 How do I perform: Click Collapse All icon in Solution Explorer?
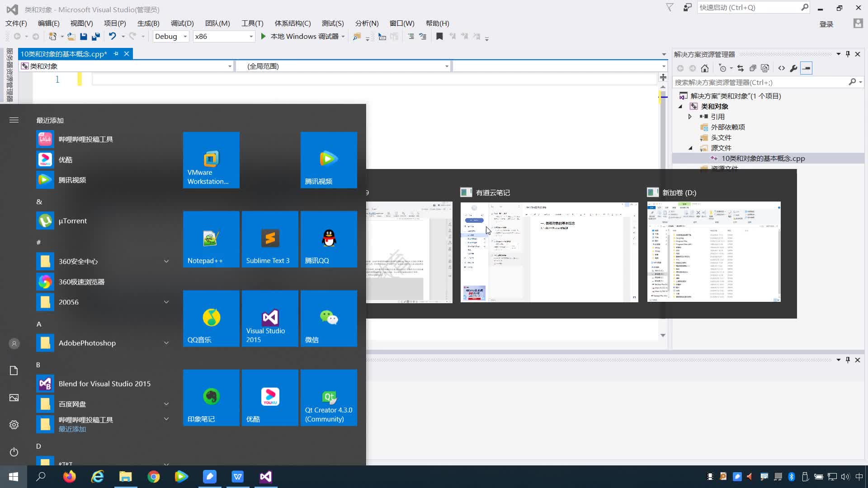click(x=753, y=68)
